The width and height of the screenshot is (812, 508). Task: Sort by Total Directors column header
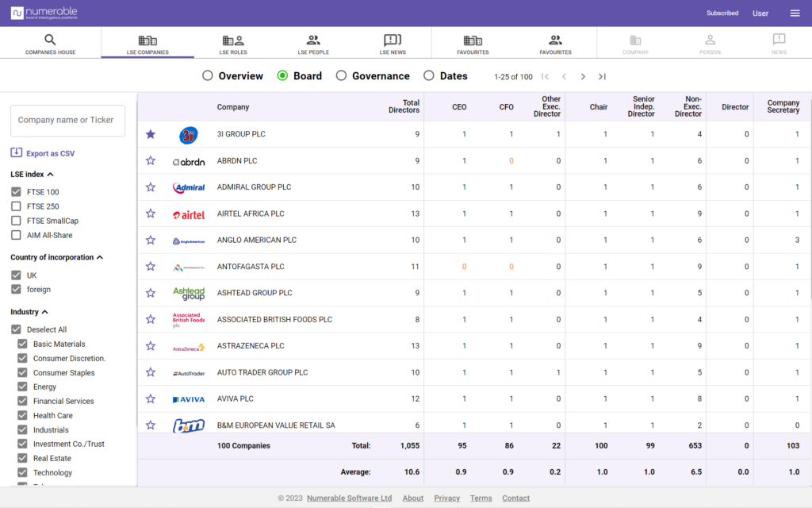coord(404,106)
